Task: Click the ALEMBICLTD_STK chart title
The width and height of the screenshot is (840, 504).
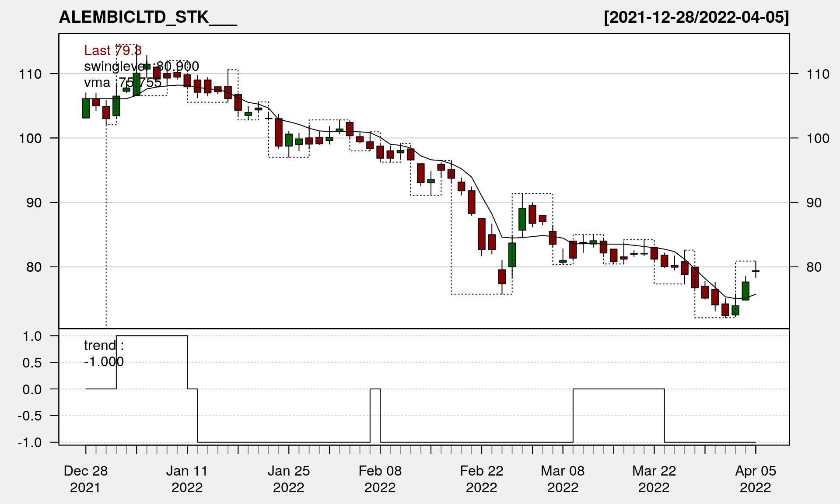Action: pos(147,17)
